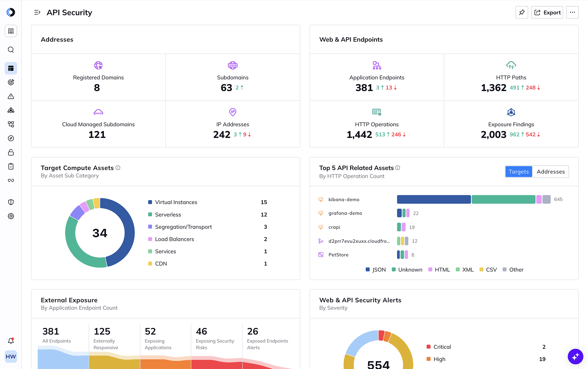Open the connected nodes icon in the sidebar

coord(11,110)
